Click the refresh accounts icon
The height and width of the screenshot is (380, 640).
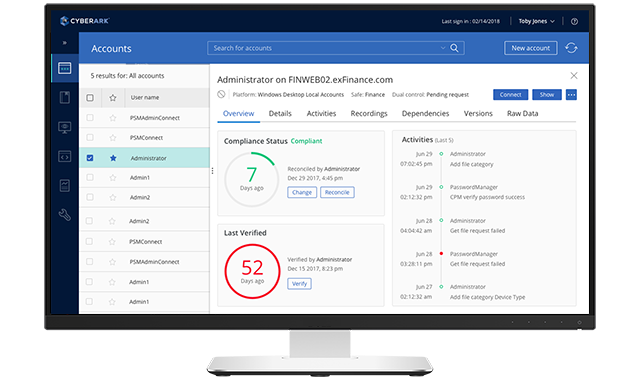(571, 48)
